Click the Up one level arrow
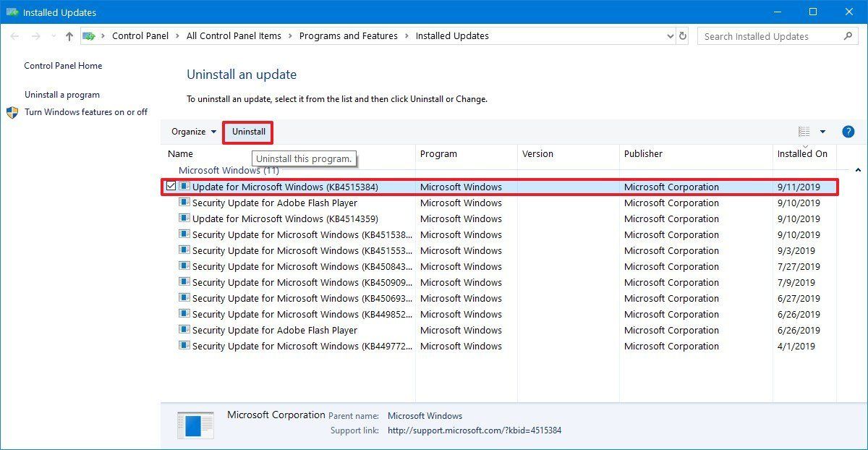This screenshot has height=450, width=868. point(69,35)
